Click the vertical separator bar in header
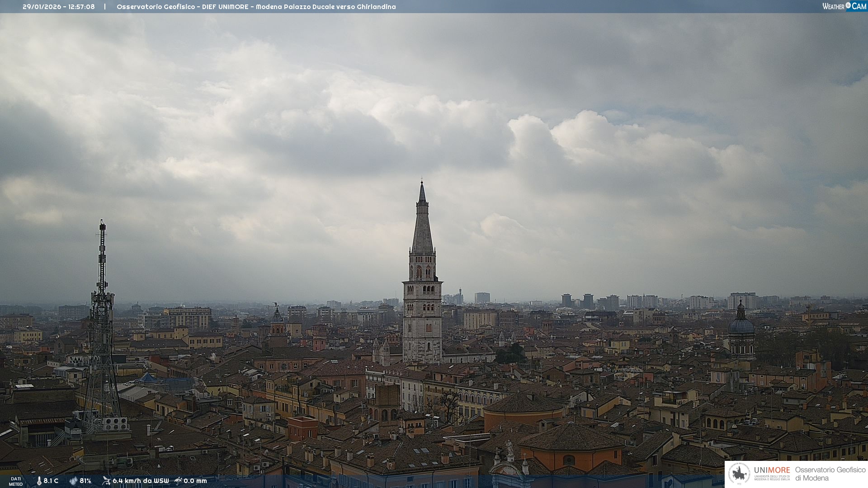 [105, 7]
